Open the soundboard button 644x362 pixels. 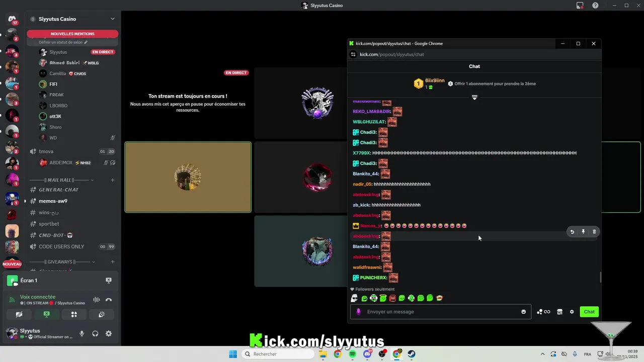101,314
